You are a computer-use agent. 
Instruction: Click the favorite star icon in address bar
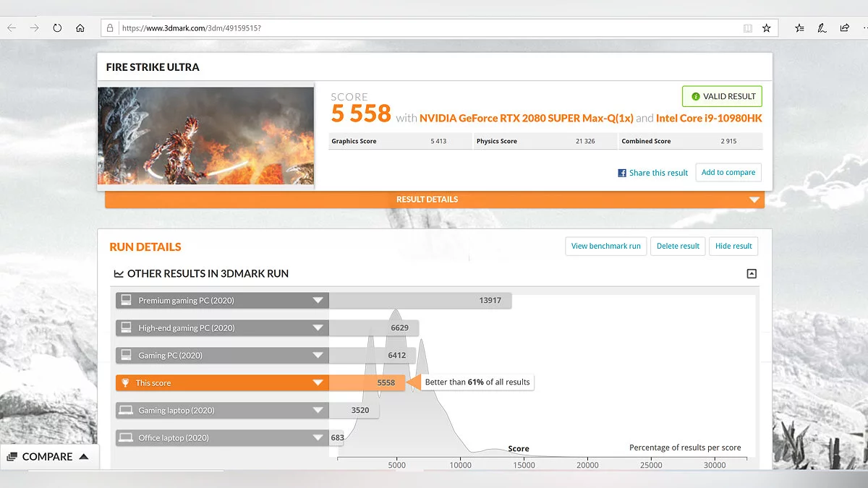pos(766,28)
